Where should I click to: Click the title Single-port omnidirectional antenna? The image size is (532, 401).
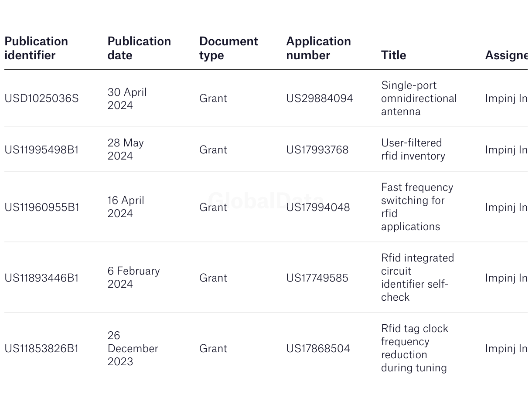click(419, 99)
